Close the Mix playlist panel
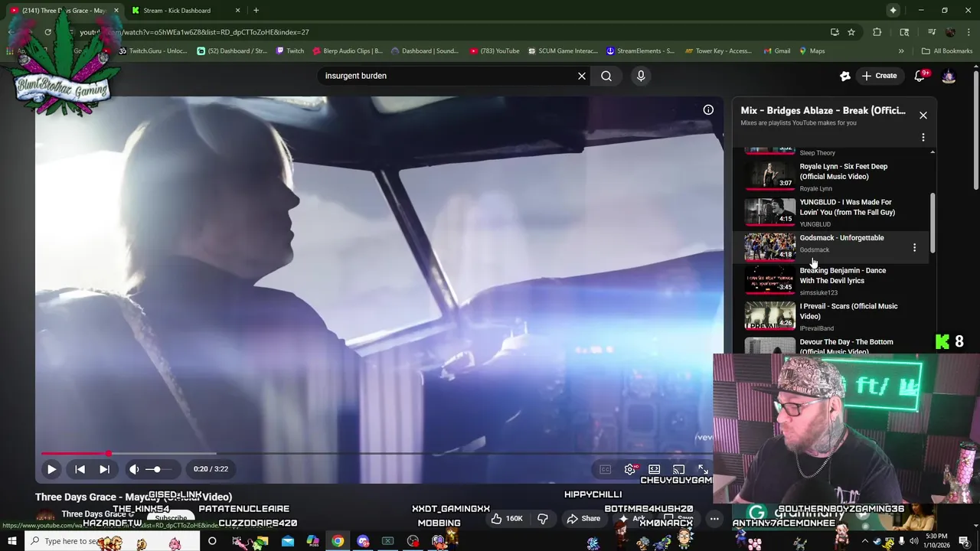 [923, 115]
